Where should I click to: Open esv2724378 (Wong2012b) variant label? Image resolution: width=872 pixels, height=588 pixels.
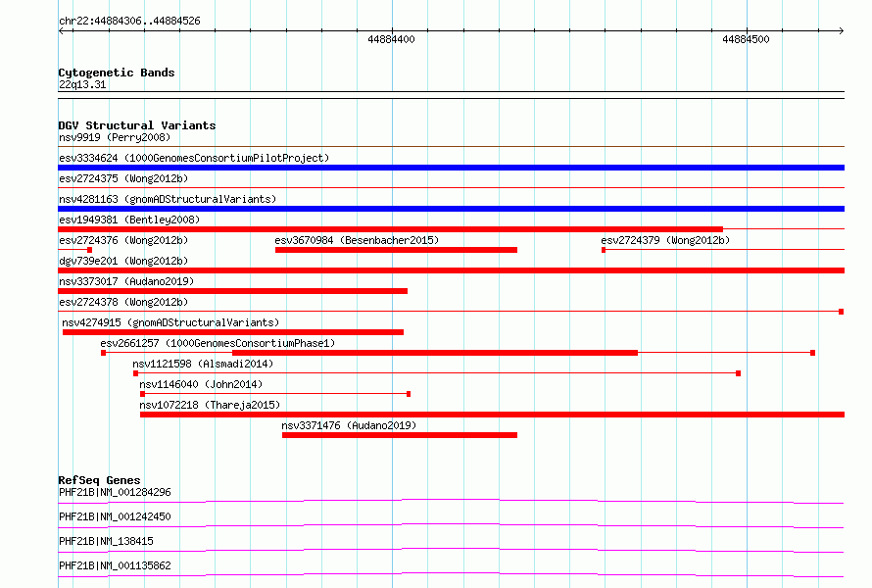(123, 302)
